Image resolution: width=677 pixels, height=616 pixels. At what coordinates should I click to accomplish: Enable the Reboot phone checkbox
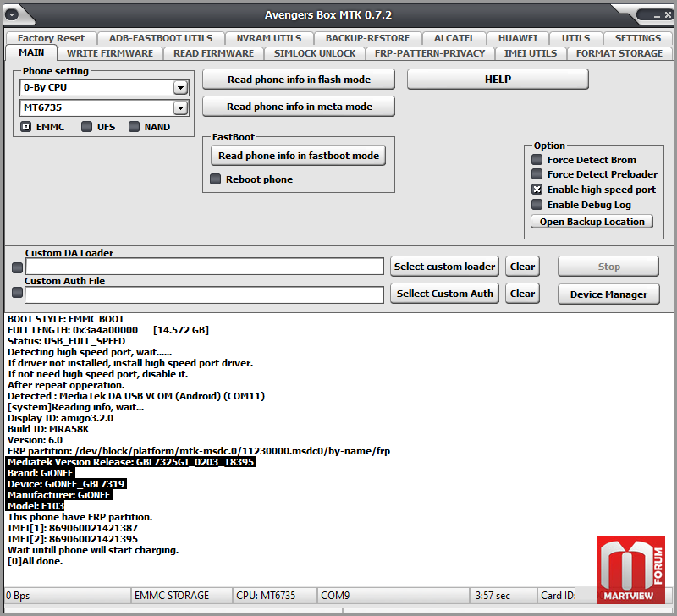pos(215,179)
